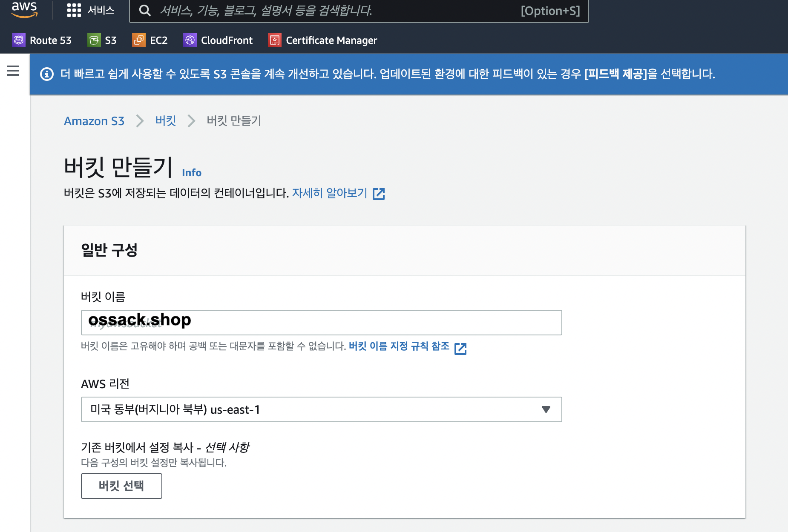Click the Option+S shortcut hint
The width and height of the screenshot is (788, 532).
[x=550, y=11]
